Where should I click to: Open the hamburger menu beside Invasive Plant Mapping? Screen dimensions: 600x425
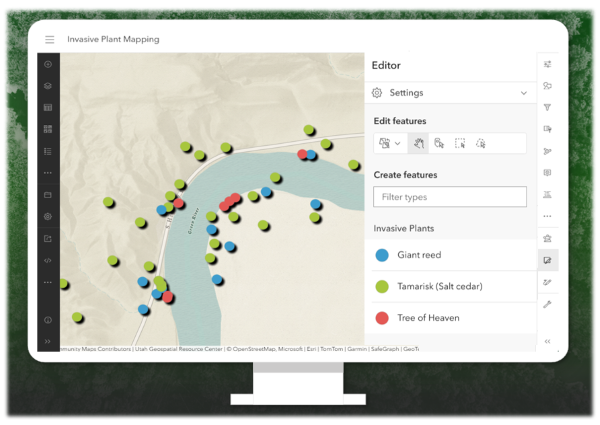coord(49,39)
